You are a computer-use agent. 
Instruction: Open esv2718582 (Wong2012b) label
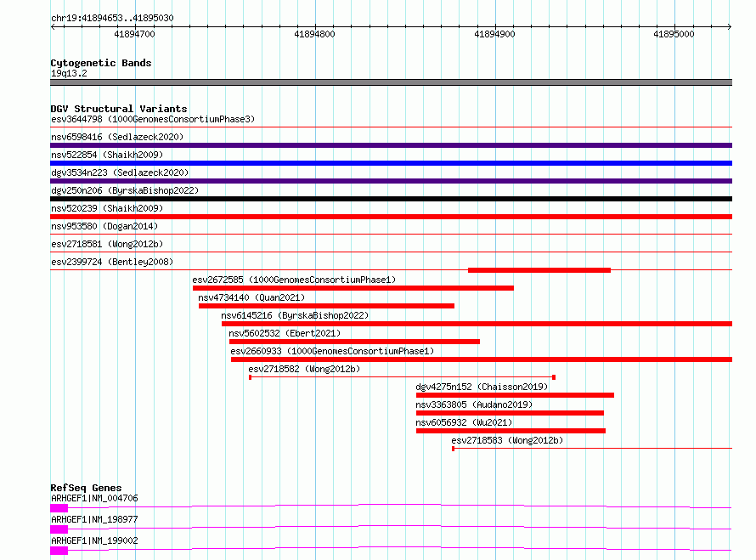304,369
